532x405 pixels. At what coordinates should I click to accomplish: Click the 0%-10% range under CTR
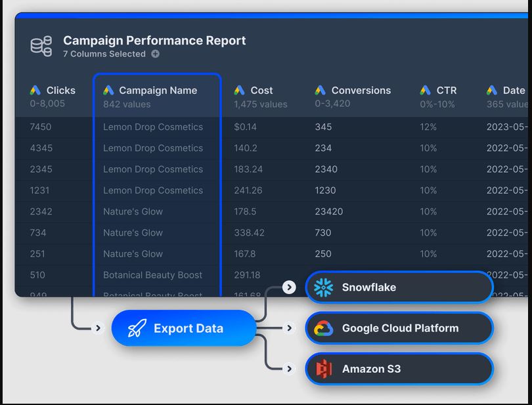point(437,104)
